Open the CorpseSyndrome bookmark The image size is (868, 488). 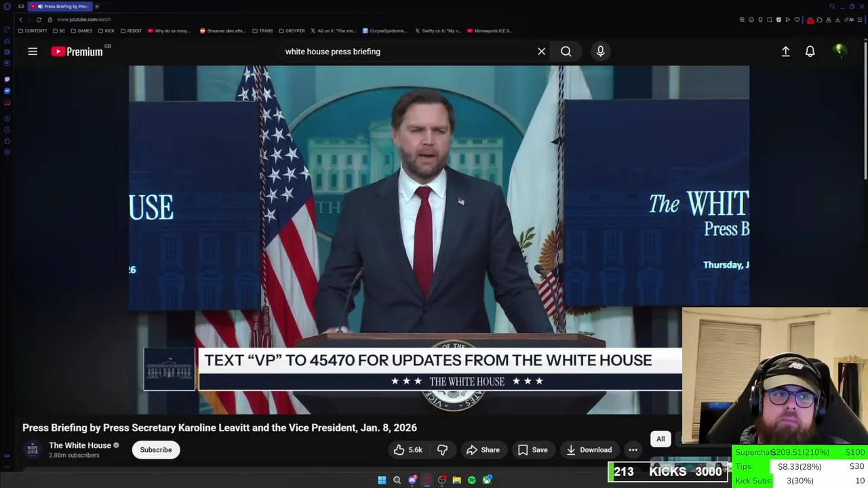point(385,30)
